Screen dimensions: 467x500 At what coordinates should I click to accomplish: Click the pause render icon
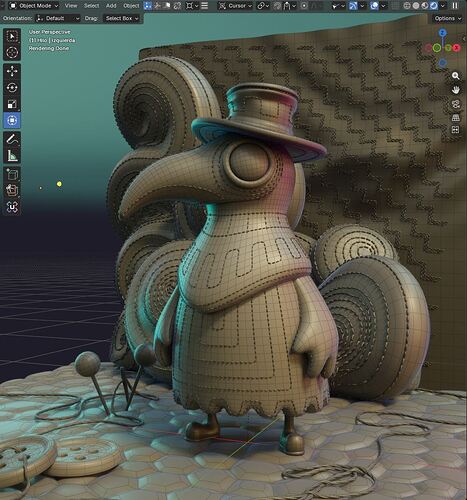455,6
